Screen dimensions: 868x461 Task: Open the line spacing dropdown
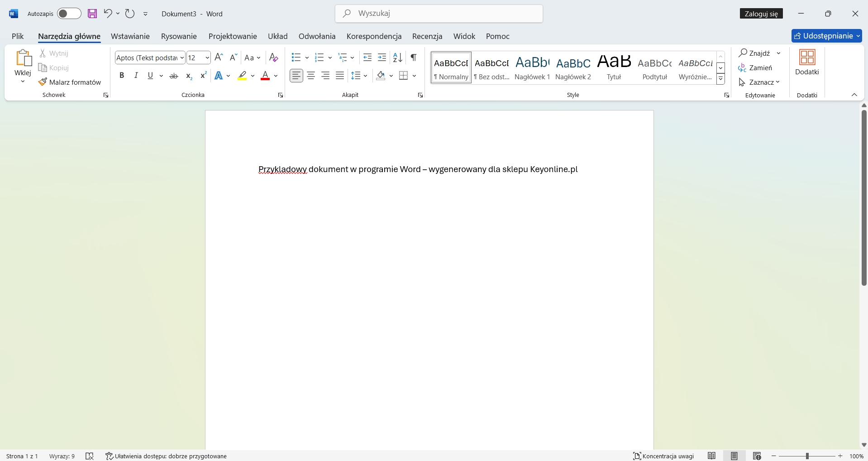[359, 76]
